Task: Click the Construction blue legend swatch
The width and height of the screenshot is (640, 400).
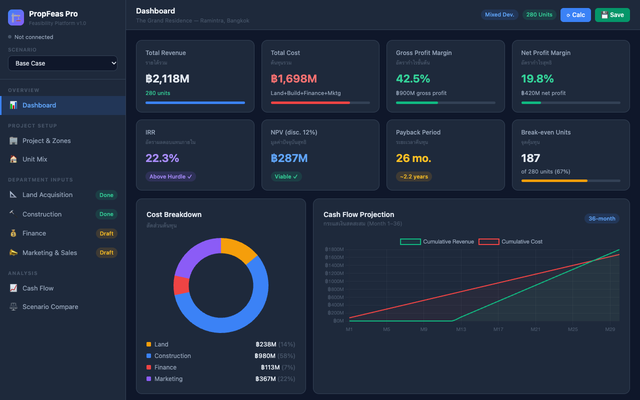Action: point(149,356)
